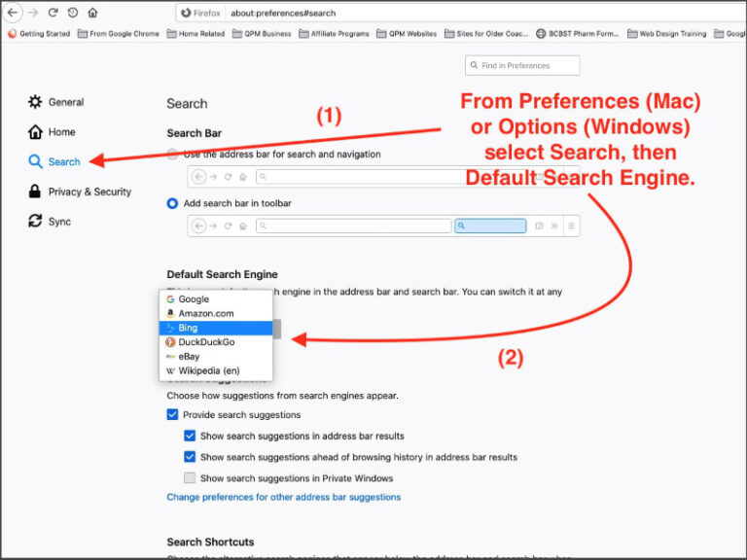This screenshot has width=747, height=560.
Task: Click the magnifier icon beside Search category
Action: pos(35,162)
